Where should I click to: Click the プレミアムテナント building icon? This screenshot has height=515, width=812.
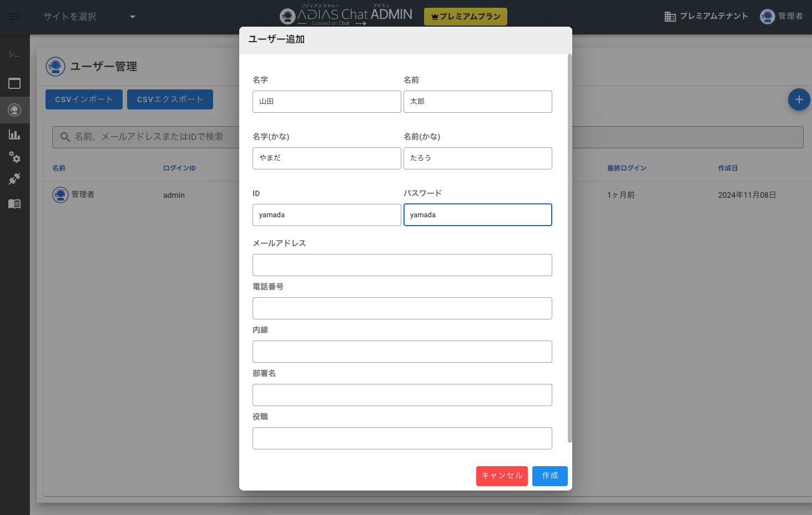tap(669, 17)
